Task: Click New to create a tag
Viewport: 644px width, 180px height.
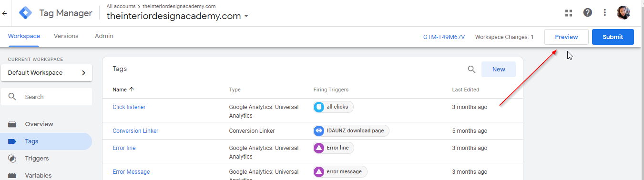Action: tap(499, 70)
